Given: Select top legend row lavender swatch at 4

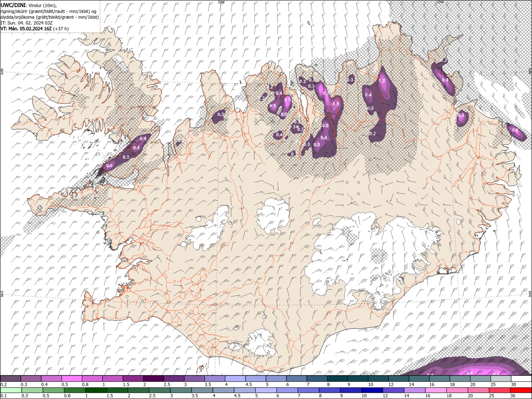Looking at the screenshot, I should pyautogui.click(x=235, y=379).
